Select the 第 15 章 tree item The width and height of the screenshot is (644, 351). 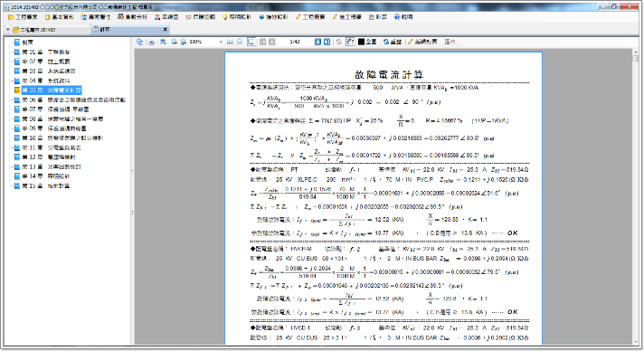click(x=46, y=185)
